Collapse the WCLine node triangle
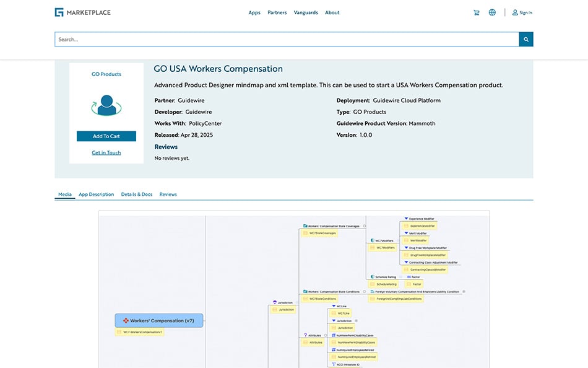The height and width of the screenshot is (368, 588). click(332, 306)
